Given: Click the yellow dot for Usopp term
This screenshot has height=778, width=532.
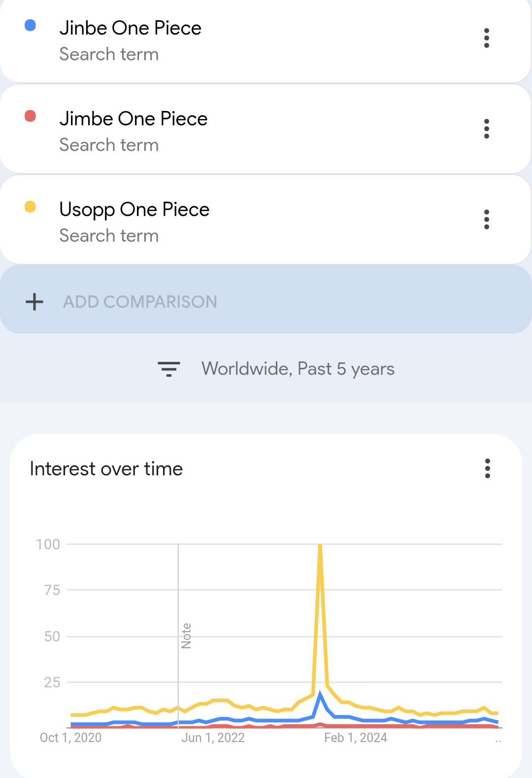Looking at the screenshot, I should (x=31, y=207).
